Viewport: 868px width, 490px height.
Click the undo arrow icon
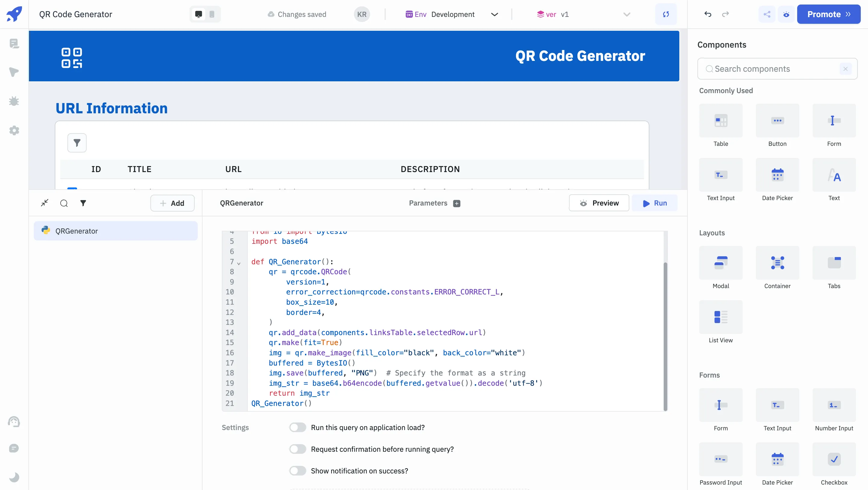[x=708, y=14]
